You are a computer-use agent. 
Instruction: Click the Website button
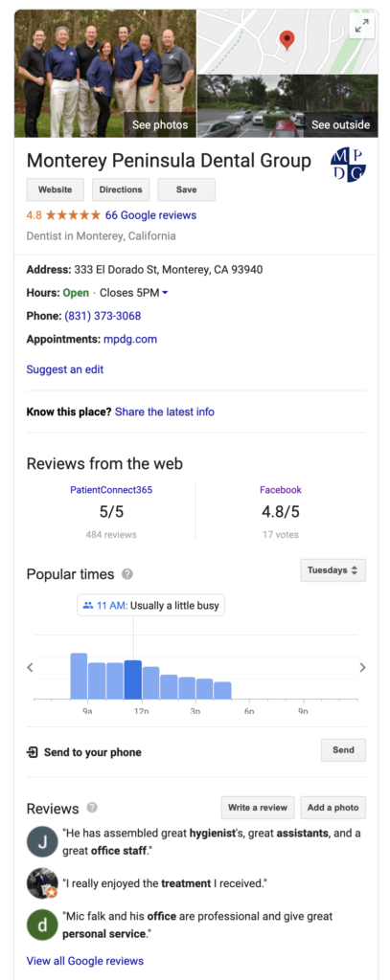(55, 189)
